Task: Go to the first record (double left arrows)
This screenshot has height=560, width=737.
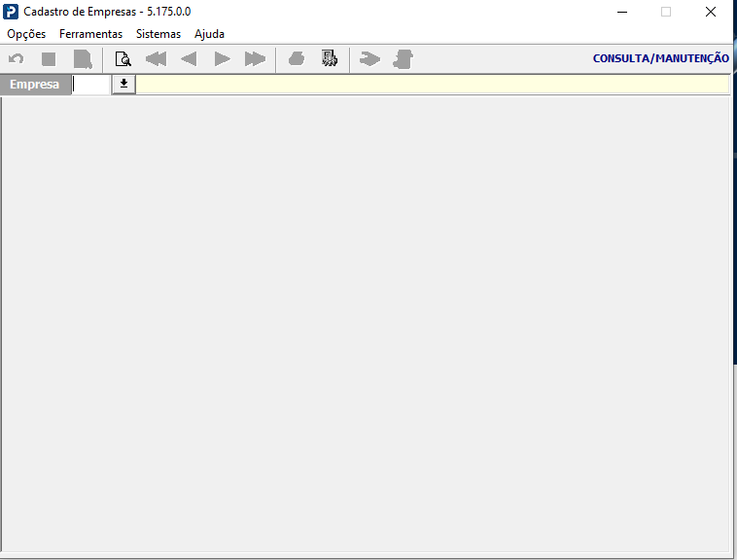Action: [156, 59]
